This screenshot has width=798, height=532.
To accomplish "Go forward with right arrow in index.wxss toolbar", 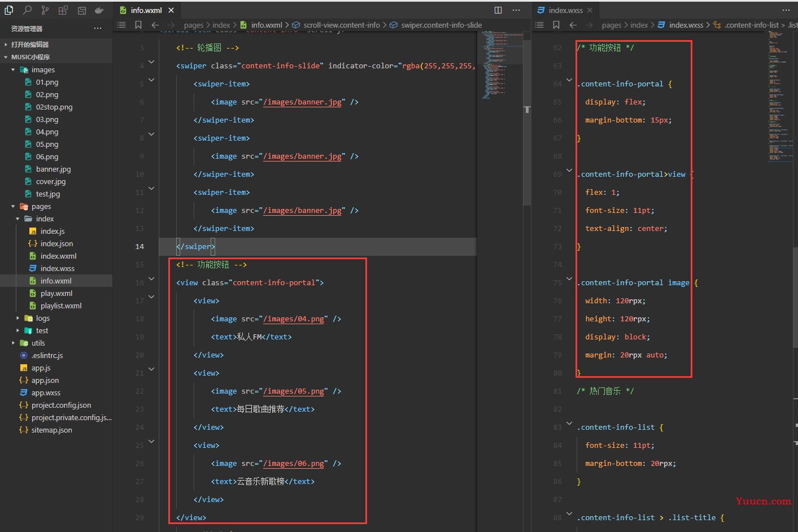I will point(589,25).
